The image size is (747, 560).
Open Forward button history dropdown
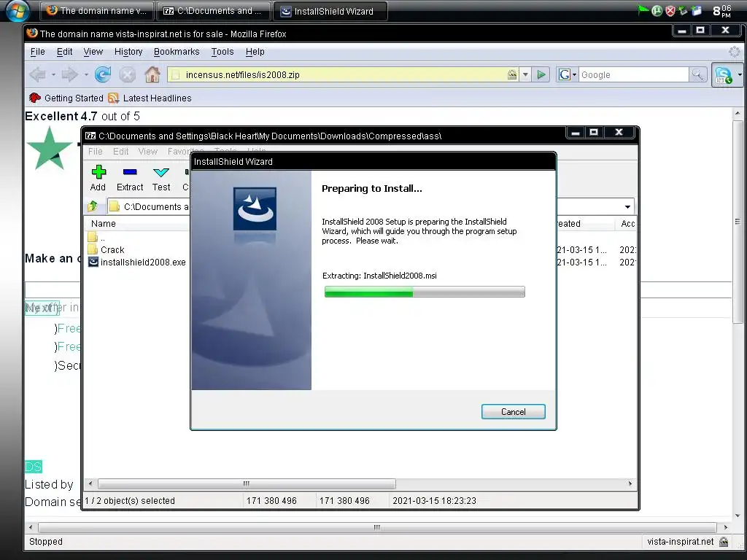coord(86,75)
